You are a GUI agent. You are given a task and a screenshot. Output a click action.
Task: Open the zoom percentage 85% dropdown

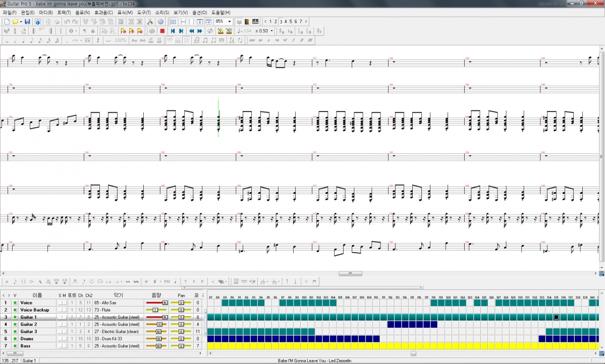(x=230, y=22)
